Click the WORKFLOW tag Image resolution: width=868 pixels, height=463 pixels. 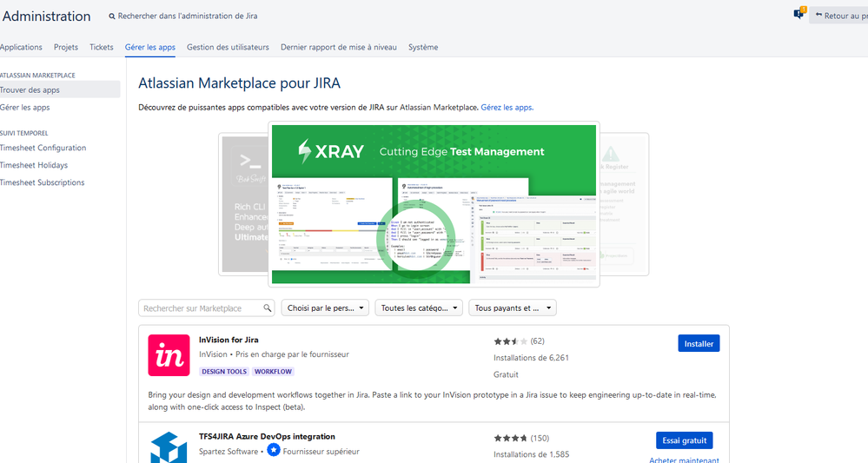click(x=273, y=372)
